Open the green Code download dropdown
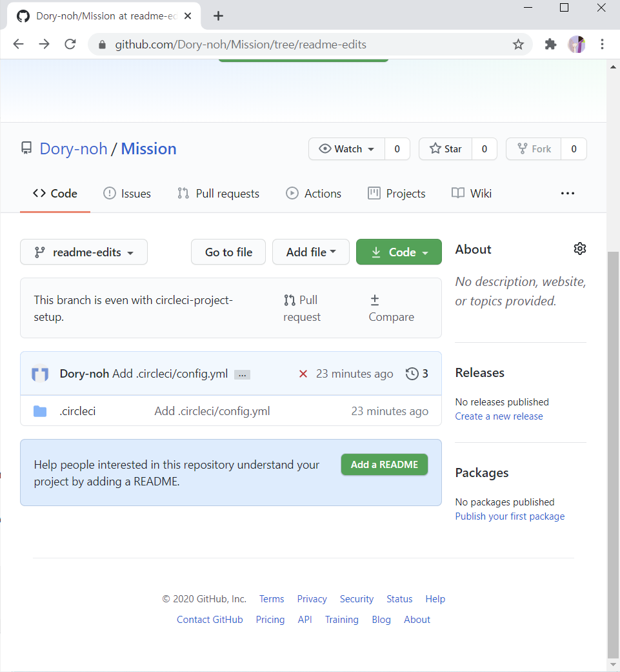This screenshot has width=620, height=672. tap(399, 252)
